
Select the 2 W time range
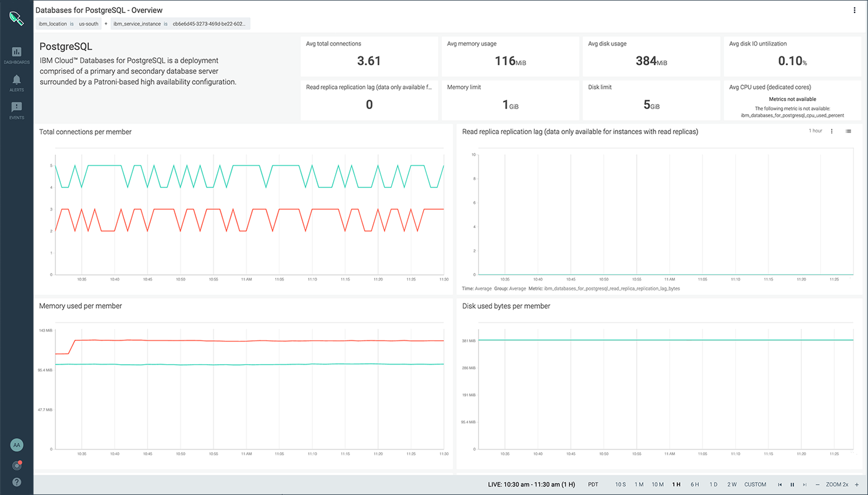pos(732,485)
